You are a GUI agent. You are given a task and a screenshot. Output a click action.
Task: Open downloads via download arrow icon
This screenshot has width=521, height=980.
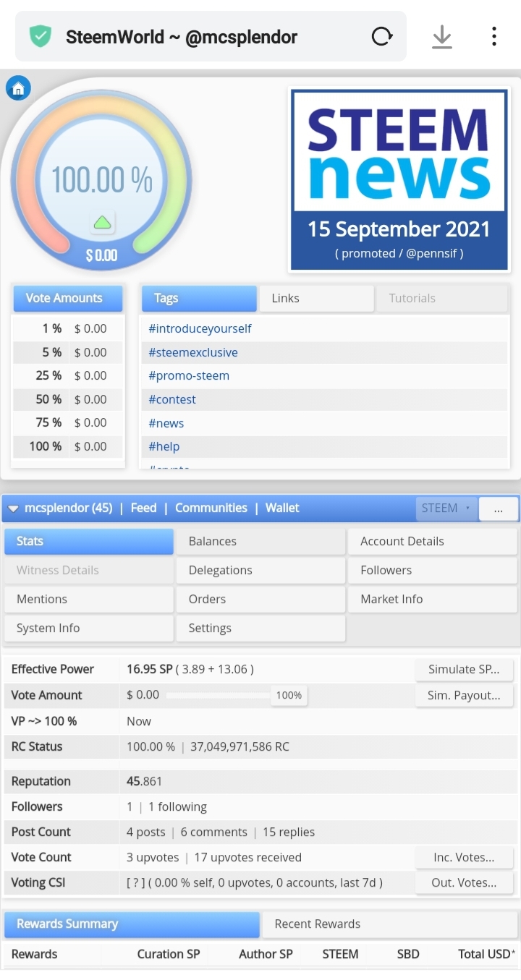click(441, 36)
